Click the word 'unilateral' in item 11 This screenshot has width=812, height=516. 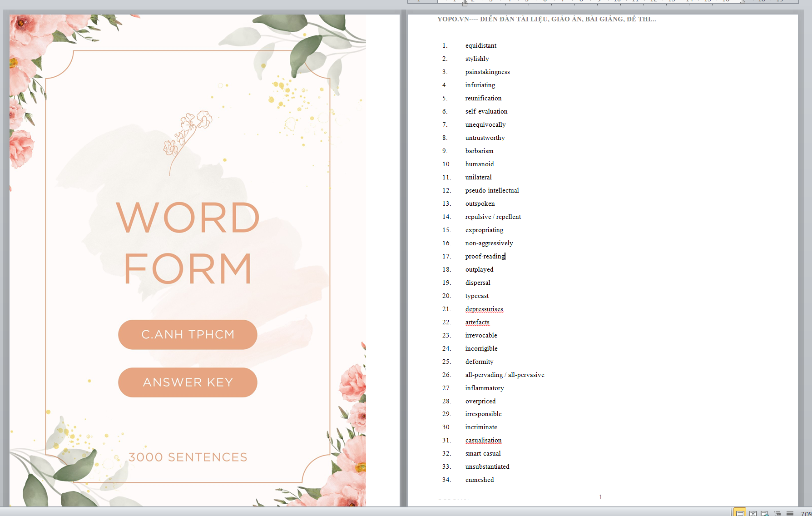pos(478,177)
